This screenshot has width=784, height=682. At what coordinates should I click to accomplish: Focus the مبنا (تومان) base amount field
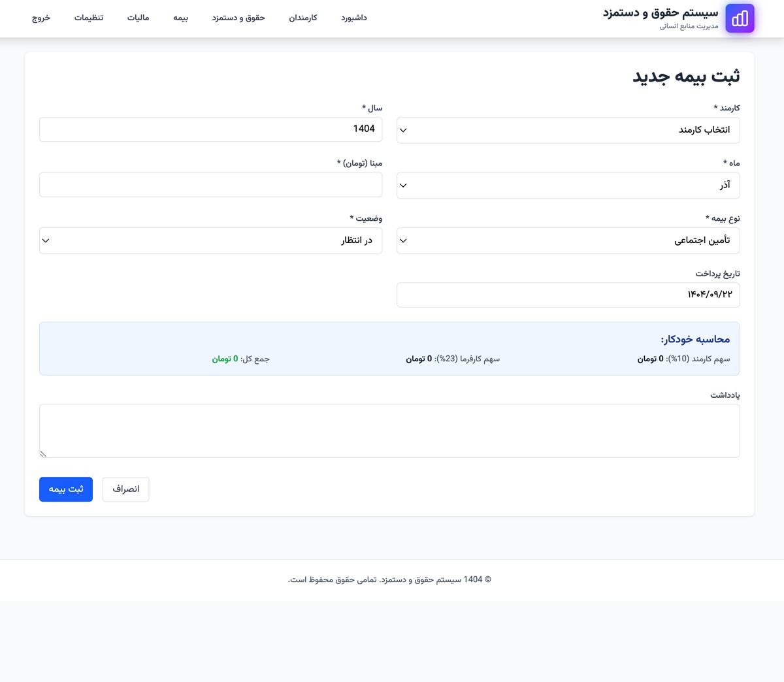click(210, 184)
